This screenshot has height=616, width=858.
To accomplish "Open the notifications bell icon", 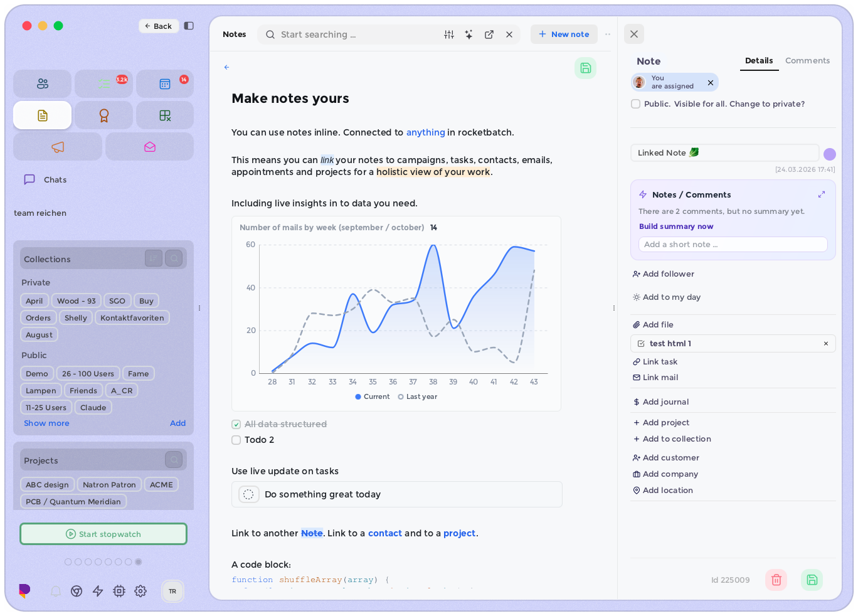I will pyautogui.click(x=56, y=591).
